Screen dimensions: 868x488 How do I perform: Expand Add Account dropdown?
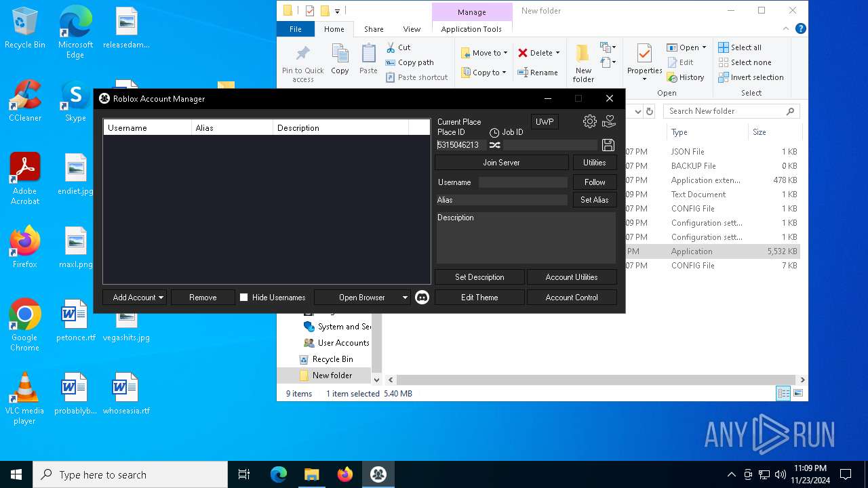click(161, 298)
